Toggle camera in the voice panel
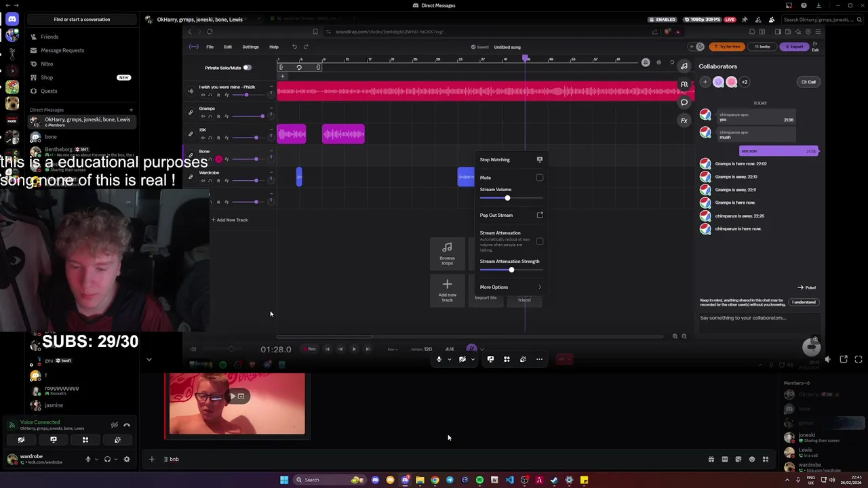Viewport: 868px width, 488px height. [x=21, y=440]
